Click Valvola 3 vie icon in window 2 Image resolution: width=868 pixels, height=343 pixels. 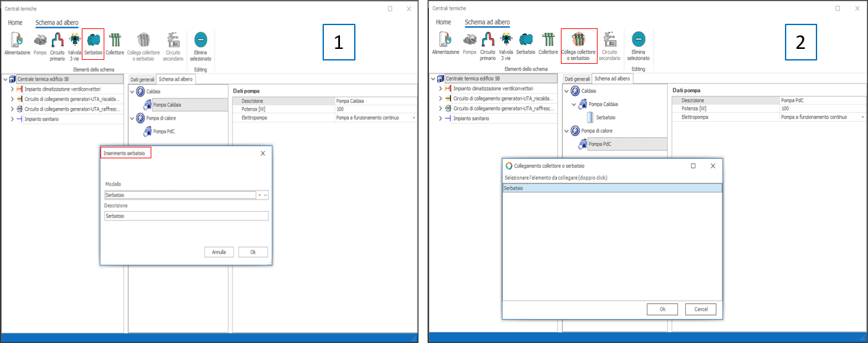506,45
